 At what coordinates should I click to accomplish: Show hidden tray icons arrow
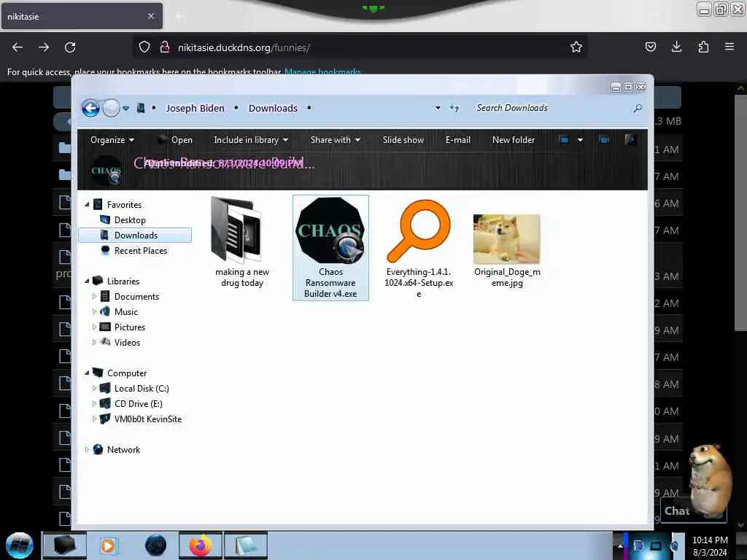tap(620, 545)
